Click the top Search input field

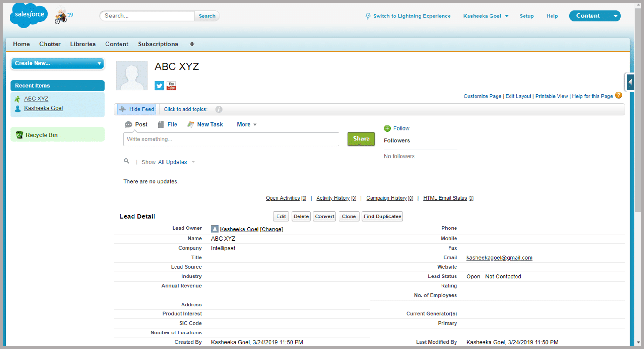147,16
